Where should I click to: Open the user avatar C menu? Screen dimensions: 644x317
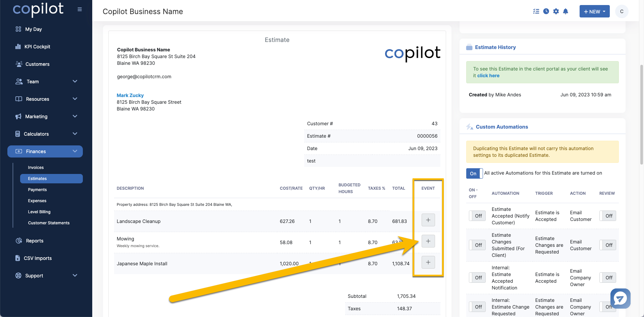(x=622, y=11)
